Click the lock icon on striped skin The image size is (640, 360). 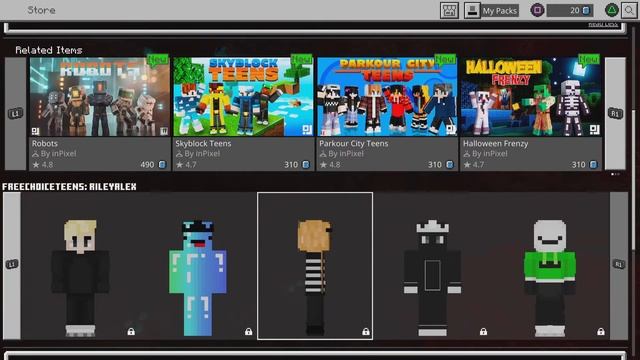(x=366, y=331)
